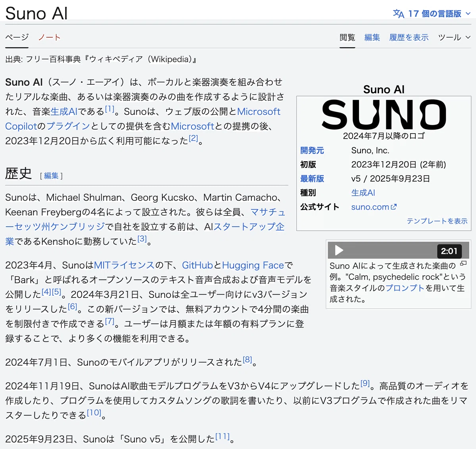Click the enlarge icon beside audio caption
Screen dimensions: 476x449
pos(463,264)
